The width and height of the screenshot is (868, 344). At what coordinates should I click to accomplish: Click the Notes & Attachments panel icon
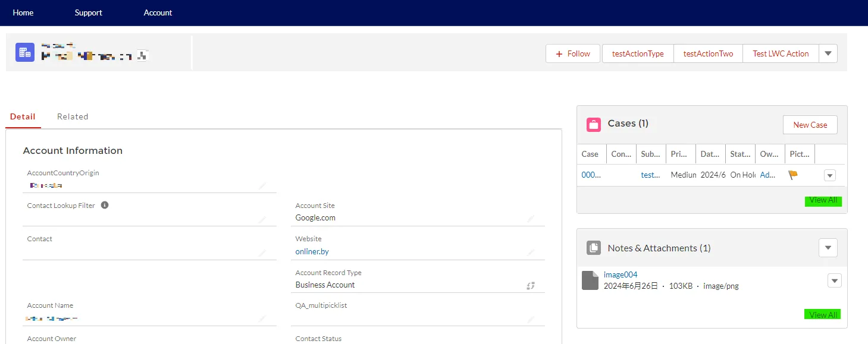pos(593,248)
